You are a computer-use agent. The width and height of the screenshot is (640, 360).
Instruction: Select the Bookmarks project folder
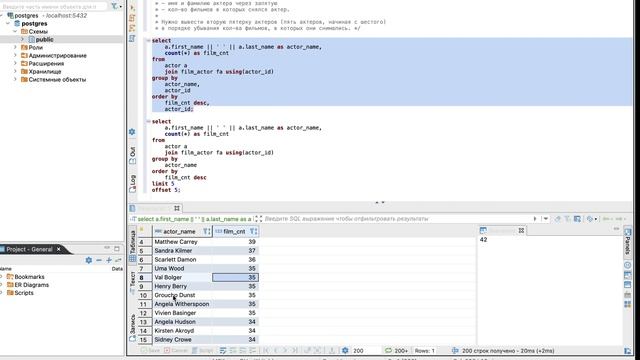[x=25, y=277]
